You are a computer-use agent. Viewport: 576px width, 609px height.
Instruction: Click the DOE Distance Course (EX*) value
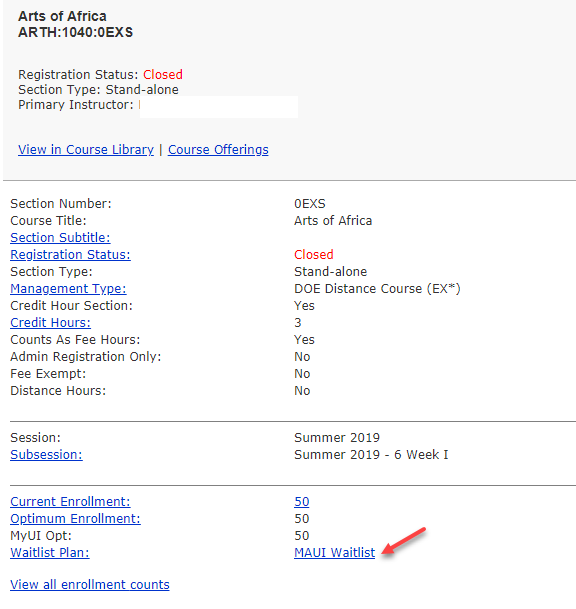(x=377, y=289)
